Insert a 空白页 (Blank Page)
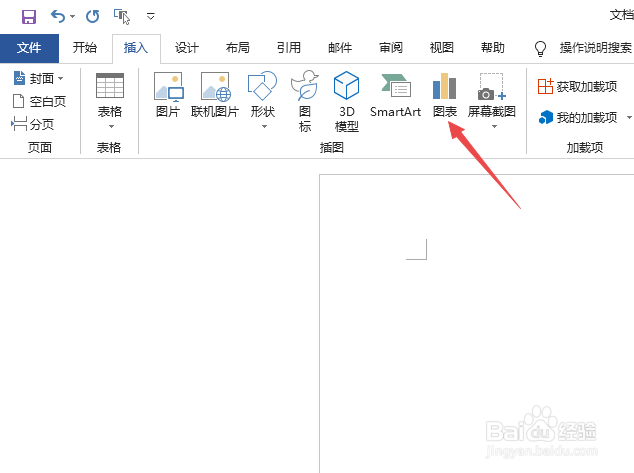Screen dimensions: 634x473 click(39, 101)
